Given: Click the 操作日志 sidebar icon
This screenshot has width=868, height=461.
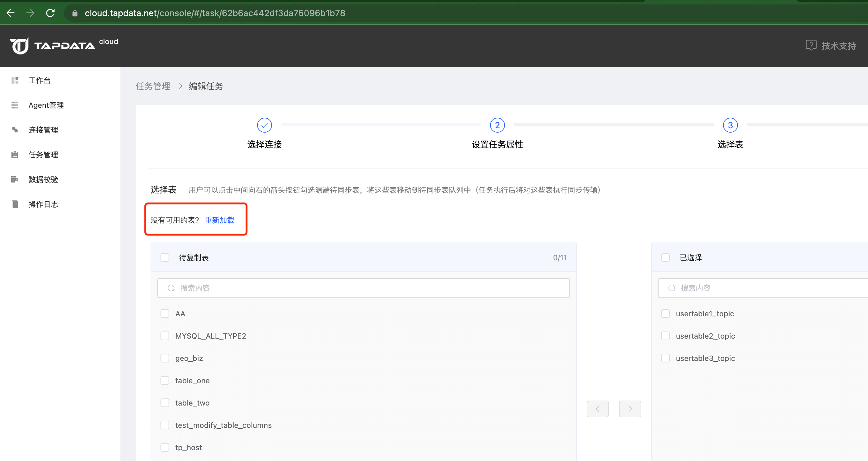Looking at the screenshot, I should [15, 204].
